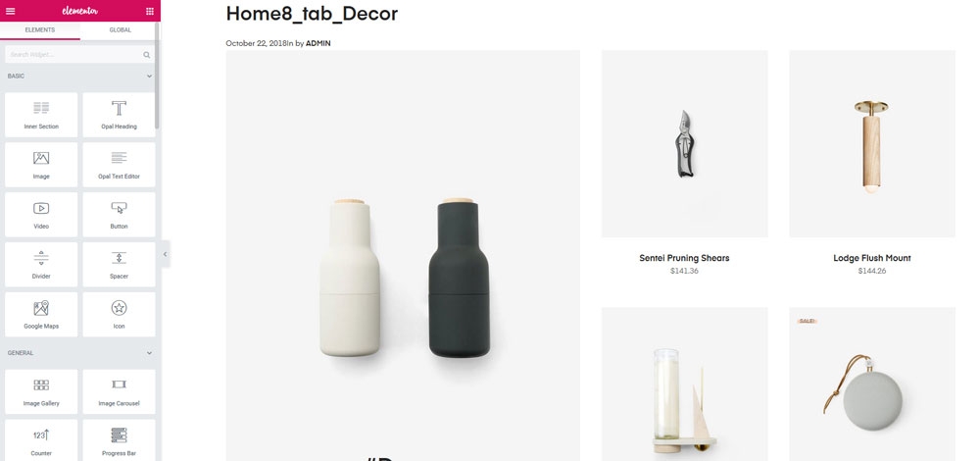Image resolution: width=980 pixels, height=461 pixels.
Task: Select the Opal Heading widget
Action: click(x=119, y=115)
